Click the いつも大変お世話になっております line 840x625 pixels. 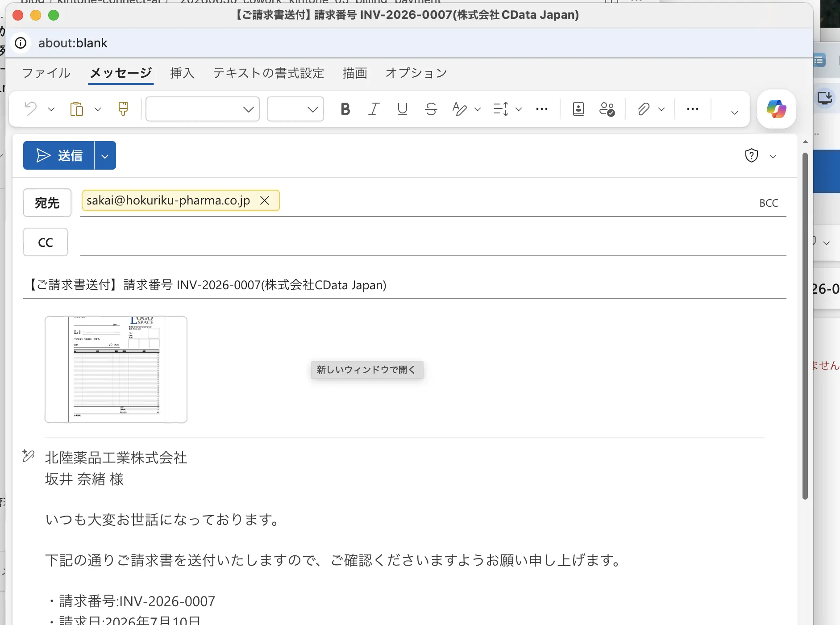click(162, 520)
